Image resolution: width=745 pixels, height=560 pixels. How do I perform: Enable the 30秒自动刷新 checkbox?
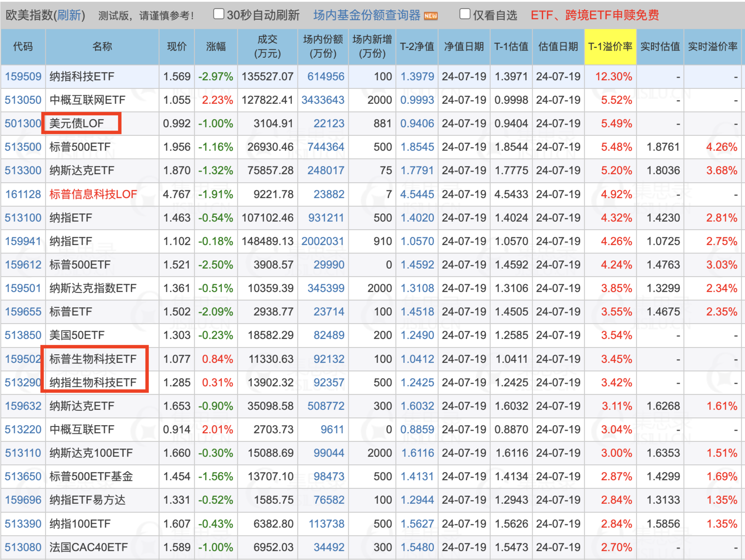tap(218, 14)
